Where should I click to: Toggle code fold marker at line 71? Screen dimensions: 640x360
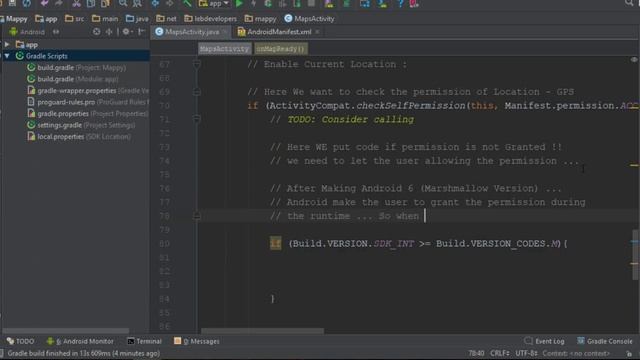[197, 119]
